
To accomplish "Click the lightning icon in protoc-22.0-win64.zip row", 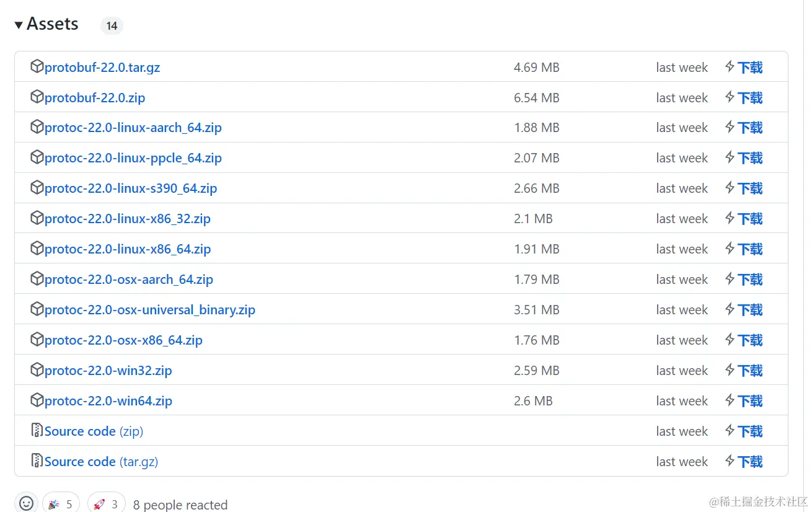I will (730, 400).
